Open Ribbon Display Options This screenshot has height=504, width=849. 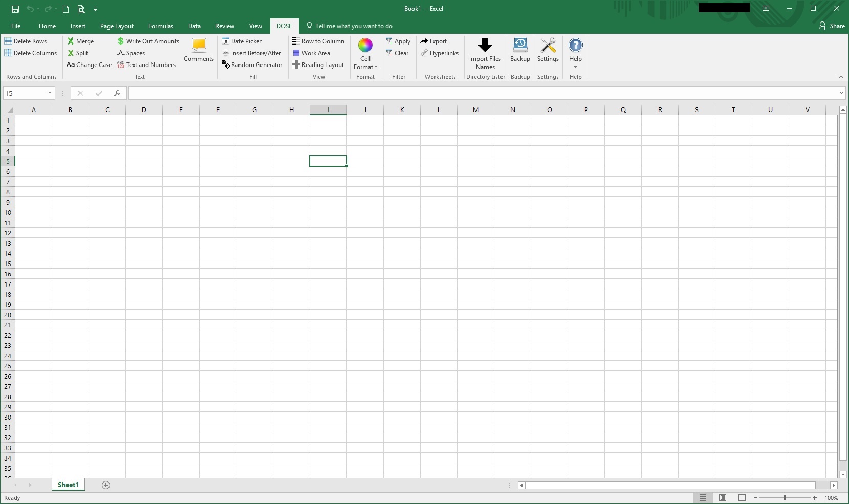click(766, 8)
